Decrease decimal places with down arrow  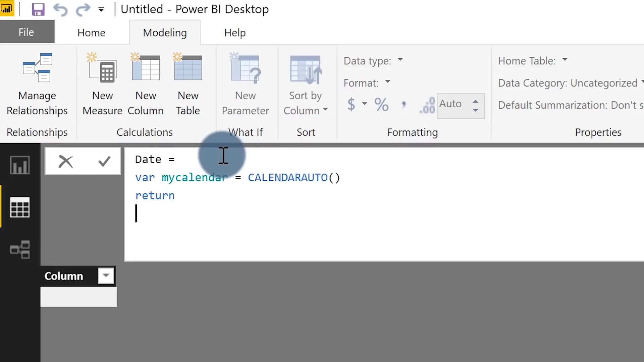pos(475,110)
